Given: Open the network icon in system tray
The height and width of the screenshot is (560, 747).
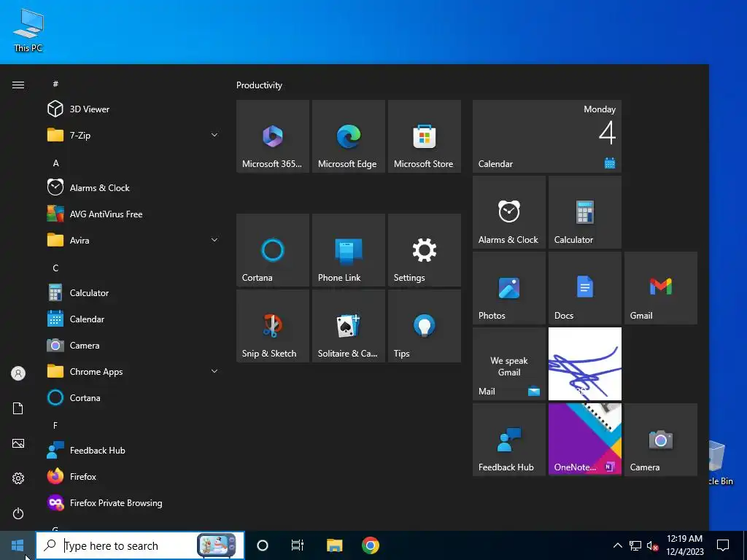Looking at the screenshot, I should [x=635, y=545].
